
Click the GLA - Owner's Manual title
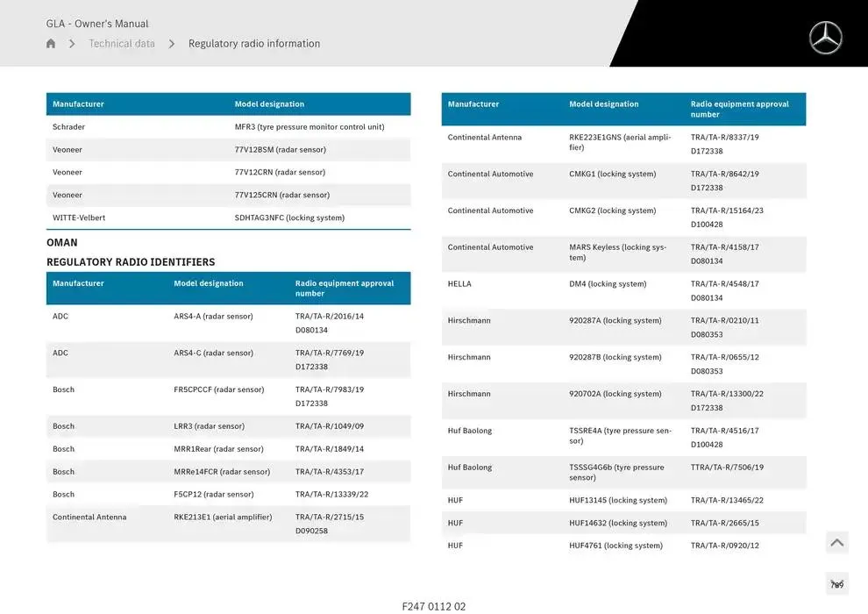click(97, 24)
